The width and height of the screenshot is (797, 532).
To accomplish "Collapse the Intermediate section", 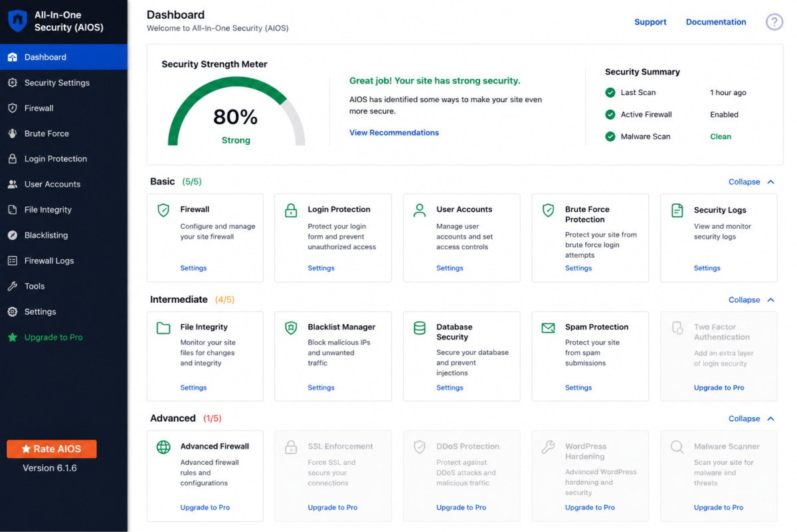I will [752, 300].
